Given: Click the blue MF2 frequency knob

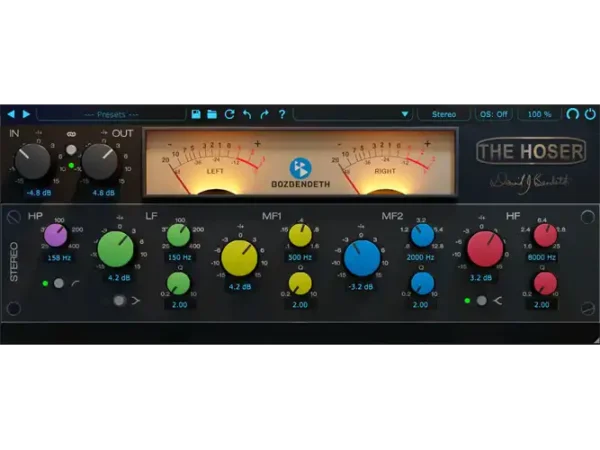Looking at the screenshot, I should [x=422, y=235].
